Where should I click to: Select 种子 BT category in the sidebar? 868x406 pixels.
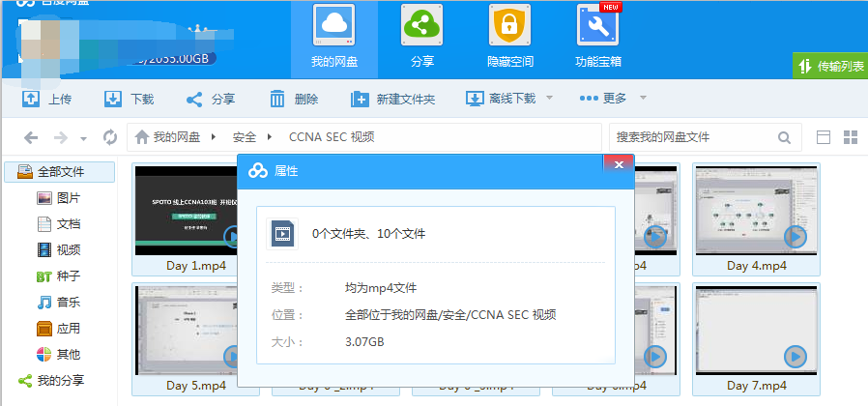pyautogui.click(x=59, y=275)
